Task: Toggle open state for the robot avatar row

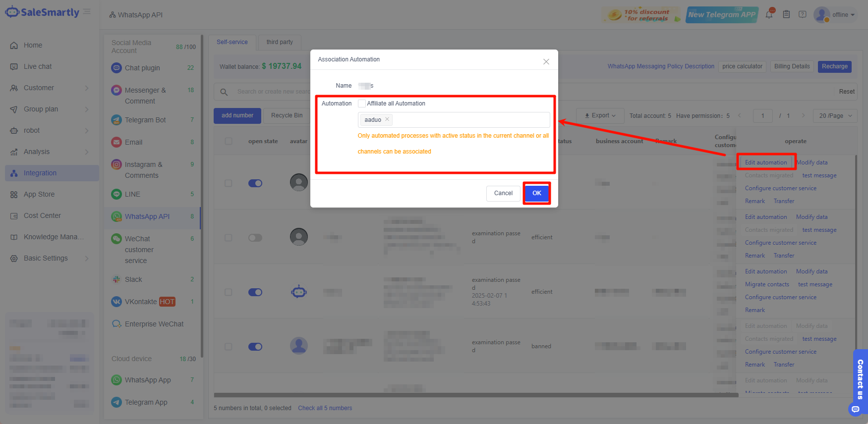Action: coord(255,292)
